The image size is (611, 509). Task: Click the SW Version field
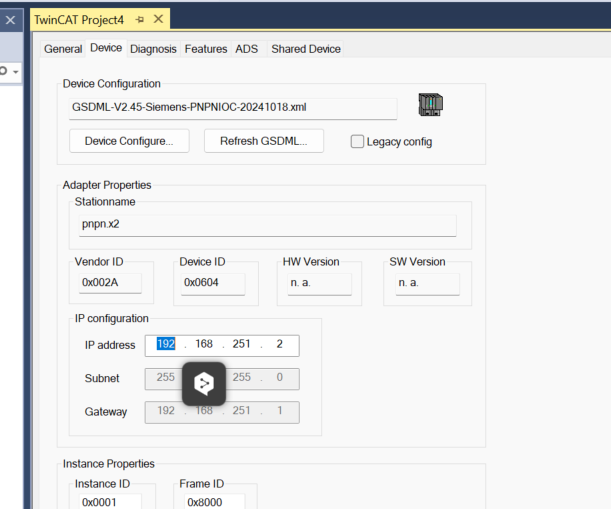[x=427, y=283]
